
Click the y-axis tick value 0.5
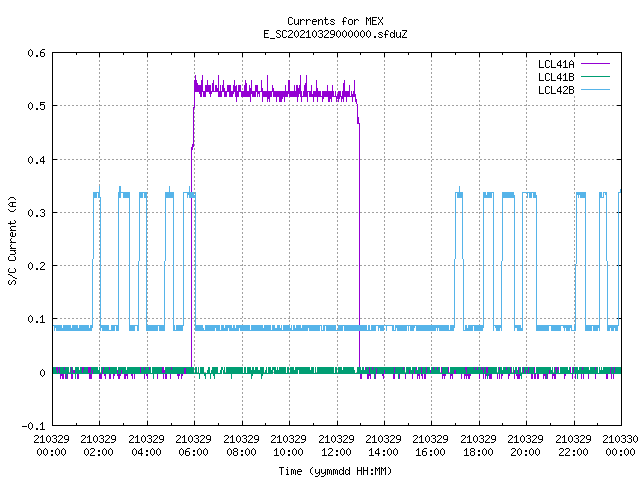coord(36,106)
